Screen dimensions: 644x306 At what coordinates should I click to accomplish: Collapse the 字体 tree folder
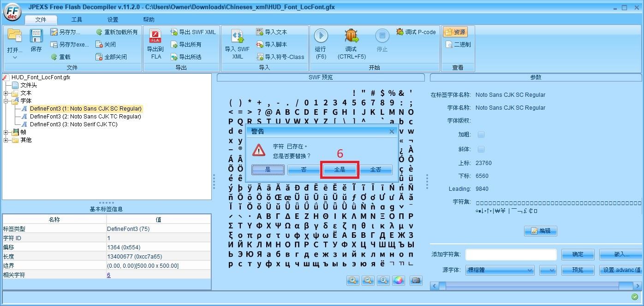[6, 101]
